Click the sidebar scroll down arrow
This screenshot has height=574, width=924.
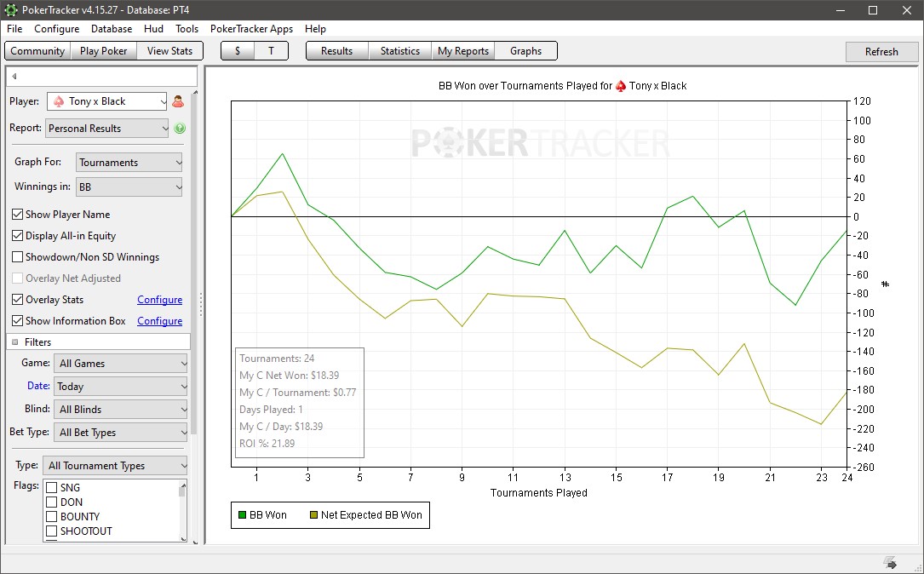coord(195,542)
